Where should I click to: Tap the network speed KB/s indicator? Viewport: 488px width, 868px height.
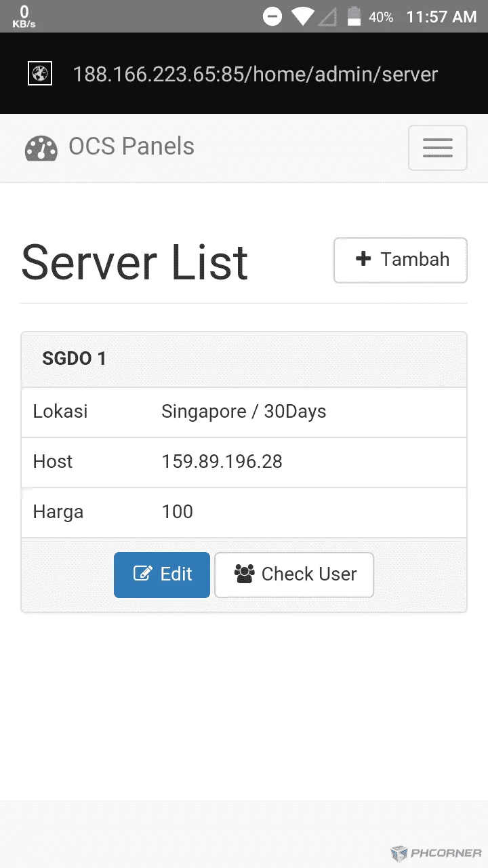point(24,16)
